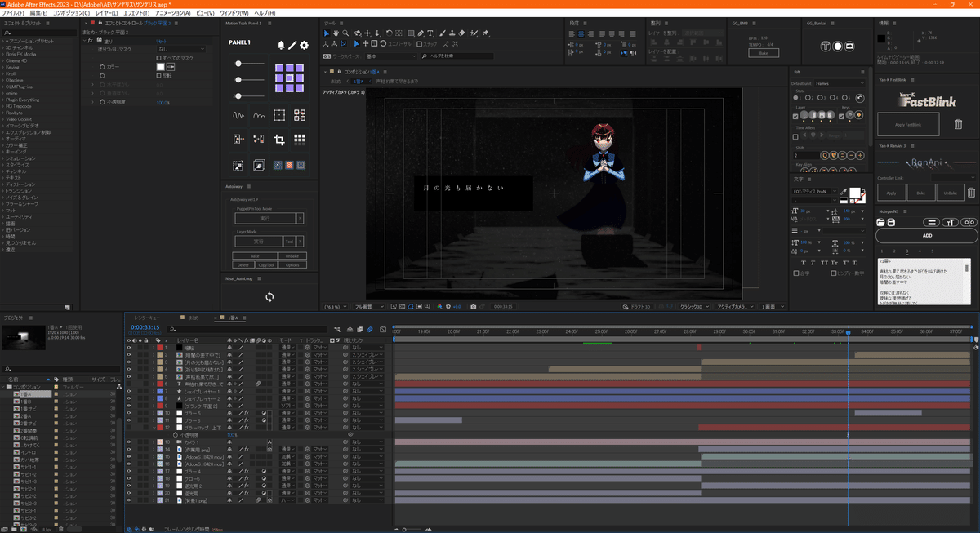This screenshot has height=533, width=980.
Task: Click the wiggle wave icon in Motion Tools
Action: pos(239,115)
